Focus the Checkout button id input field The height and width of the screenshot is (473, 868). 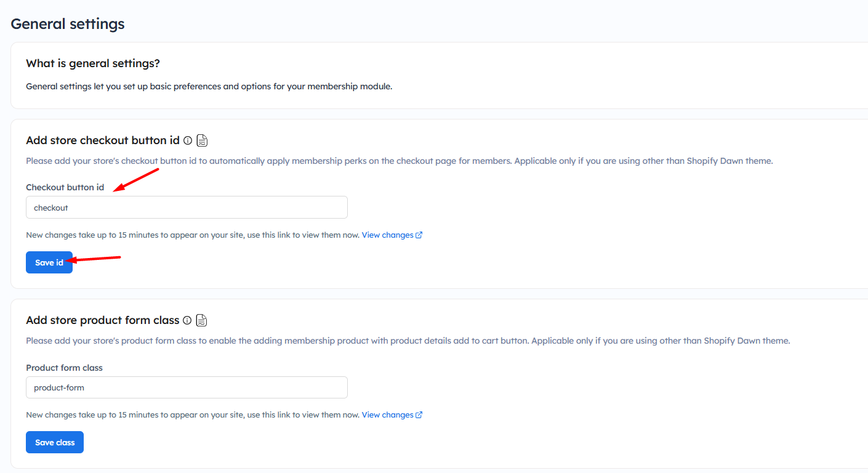point(187,208)
